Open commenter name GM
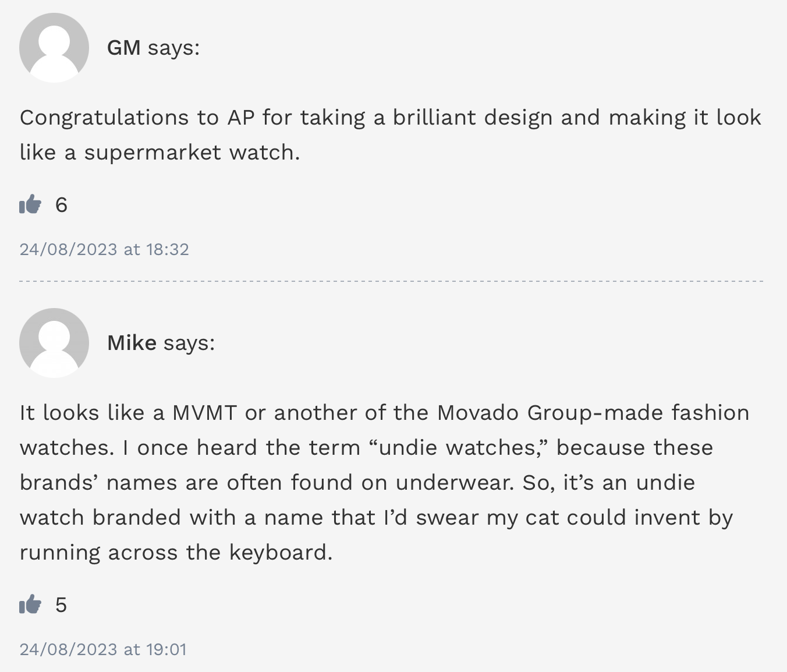The image size is (787, 672). pyautogui.click(x=124, y=48)
